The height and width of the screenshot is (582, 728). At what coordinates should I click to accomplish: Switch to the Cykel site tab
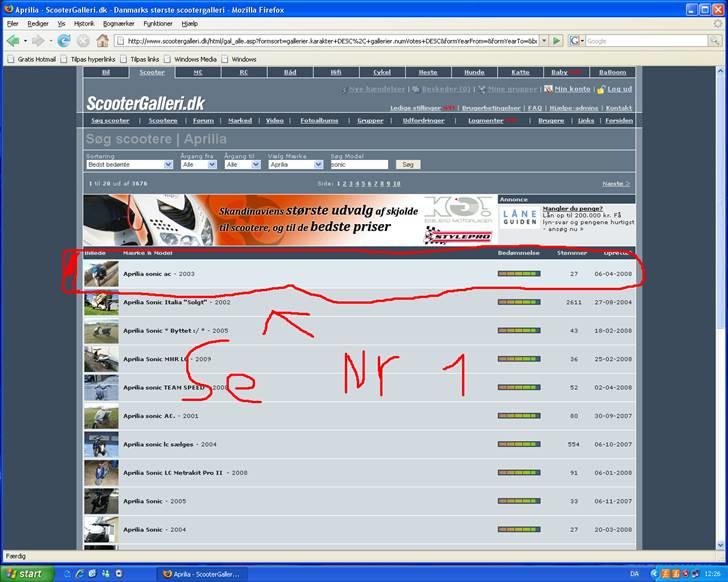tap(382, 72)
